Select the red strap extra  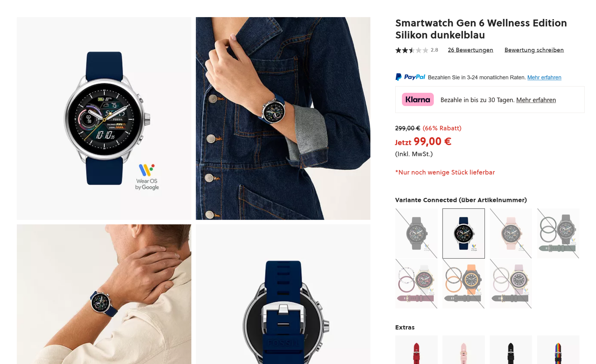click(x=416, y=350)
